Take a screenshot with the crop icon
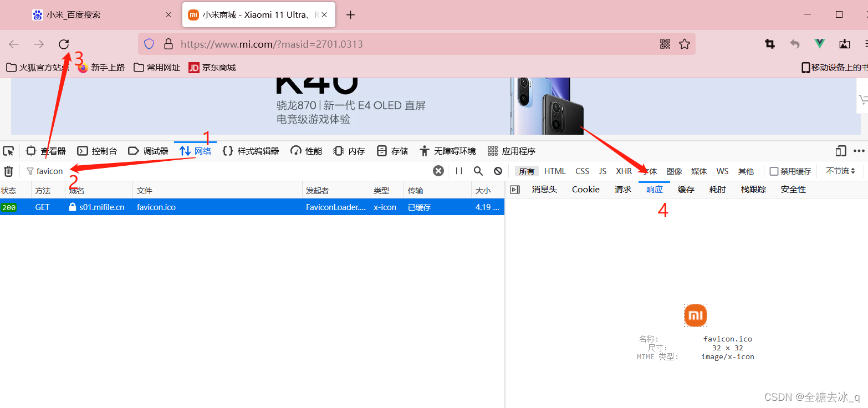Viewport: 868px width, 408px height. coord(770,44)
